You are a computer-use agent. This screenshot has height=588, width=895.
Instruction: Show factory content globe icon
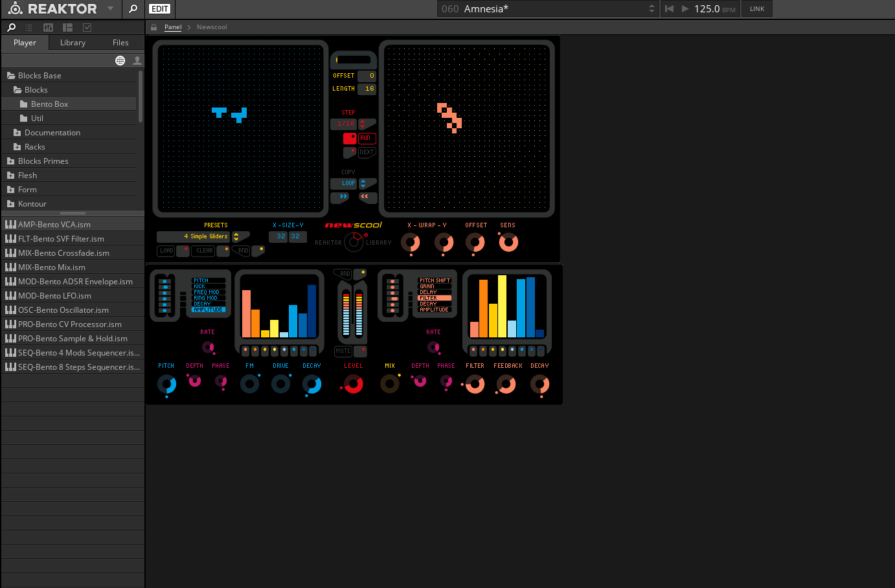(x=120, y=60)
